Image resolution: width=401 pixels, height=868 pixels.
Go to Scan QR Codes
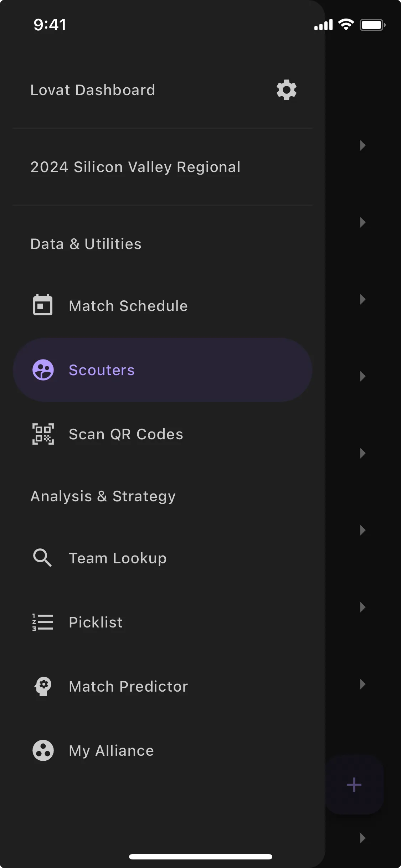coord(126,434)
